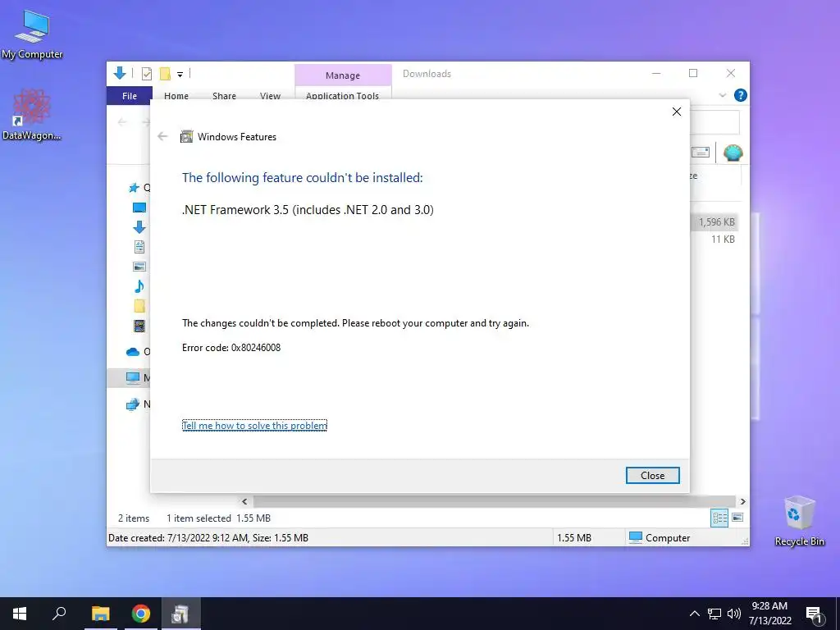The height and width of the screenshot is (630, 840).
Task: Select Windows Features taskbar icon
Action: (x=180, y=614)
